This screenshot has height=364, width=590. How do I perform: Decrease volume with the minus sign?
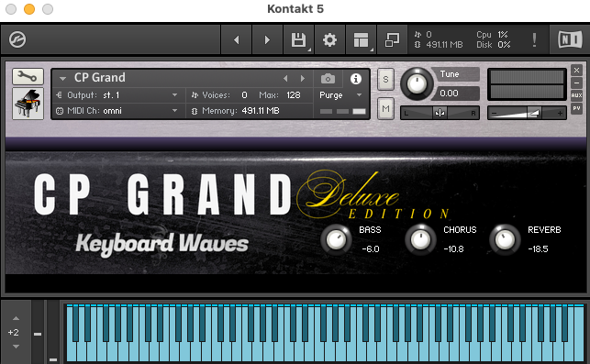point(494,113)
